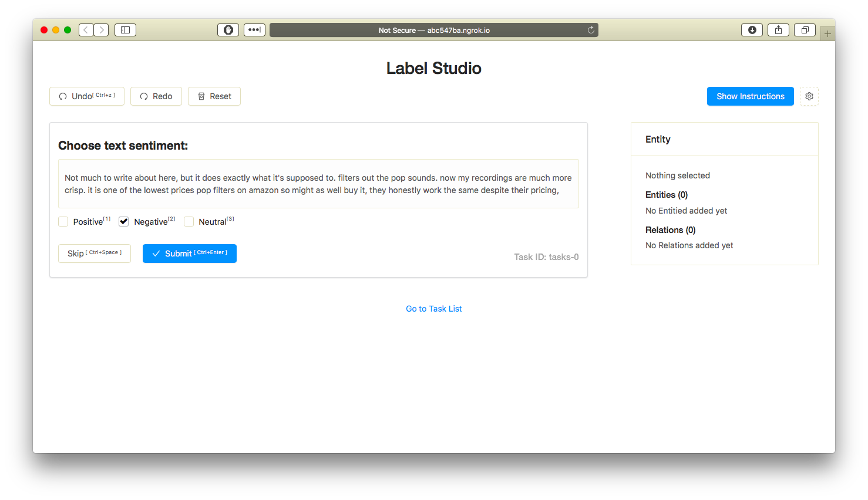This screenshot has height=500, width=868.
Task: Click the review text paragraph
Action: click(318, 184)
